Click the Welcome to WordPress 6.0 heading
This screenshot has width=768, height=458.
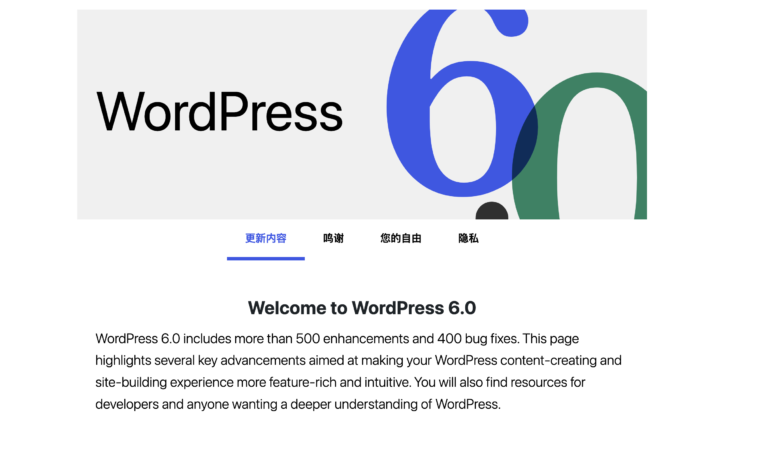pos(362,308)
